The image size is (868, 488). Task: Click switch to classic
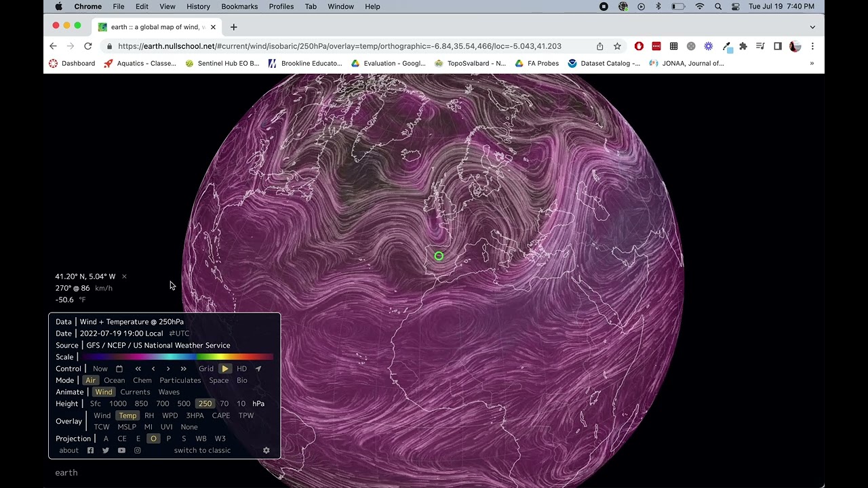(202, 450)
